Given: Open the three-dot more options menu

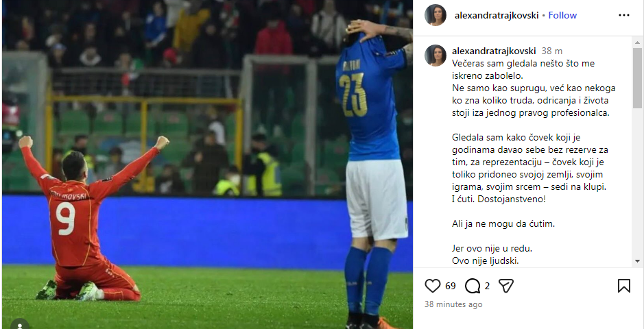Looking at the screenshot, I should [x=624, y=15].
